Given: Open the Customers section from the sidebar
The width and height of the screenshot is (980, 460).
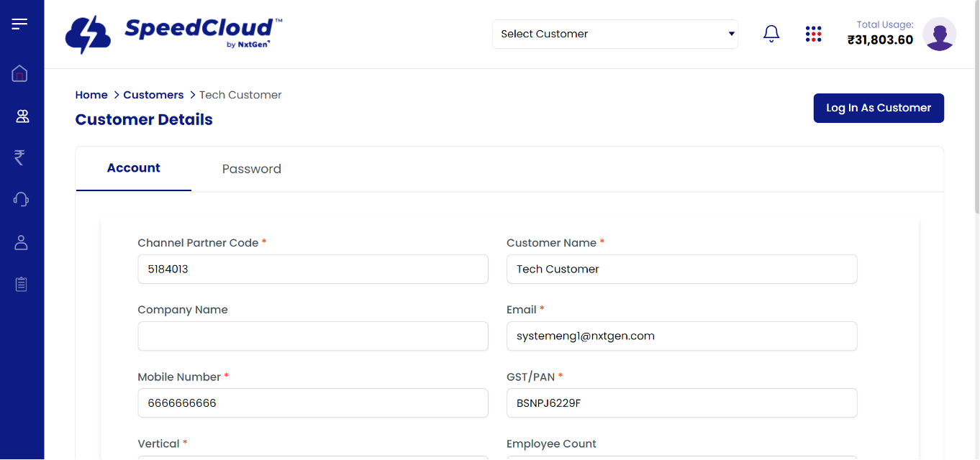Looking at the screenshot, I should (20, 115).
